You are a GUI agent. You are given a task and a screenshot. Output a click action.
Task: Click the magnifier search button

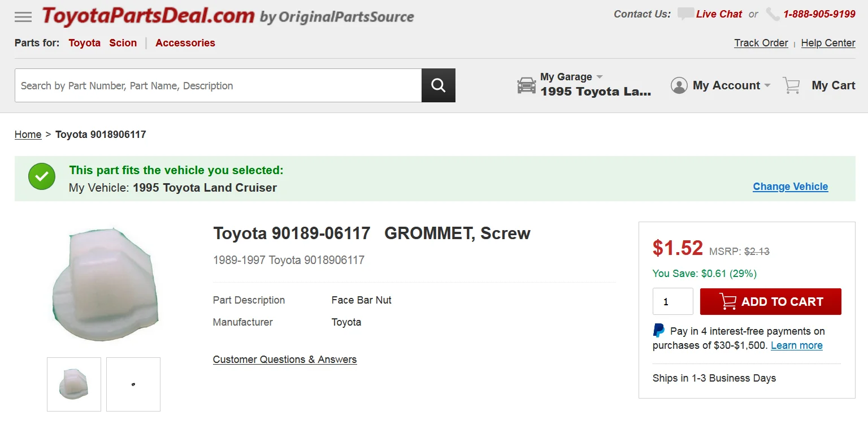[x=438, y=85]
